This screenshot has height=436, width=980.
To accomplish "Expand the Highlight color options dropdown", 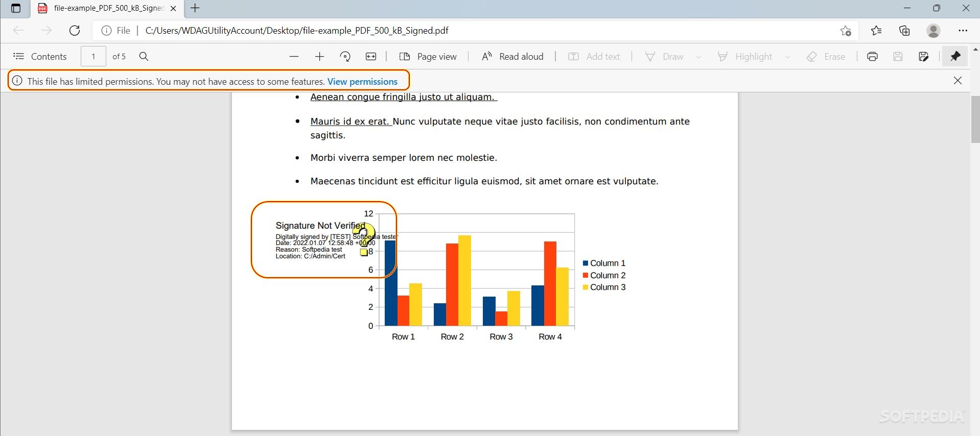I will click(x=788, y=57).
